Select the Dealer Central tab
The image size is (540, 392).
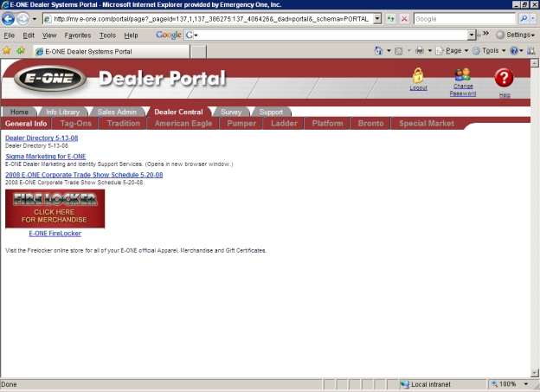click(178, 112)
